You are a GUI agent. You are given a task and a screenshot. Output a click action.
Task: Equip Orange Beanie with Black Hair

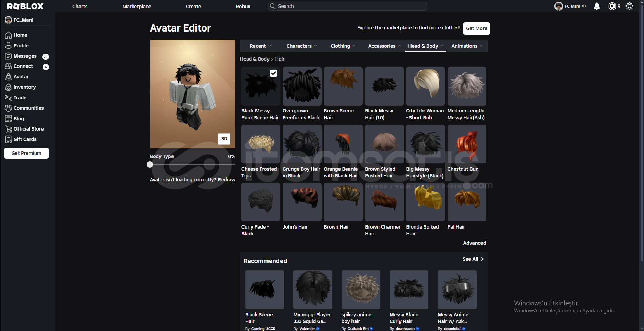pyautogui.click(x=343, y=144)
